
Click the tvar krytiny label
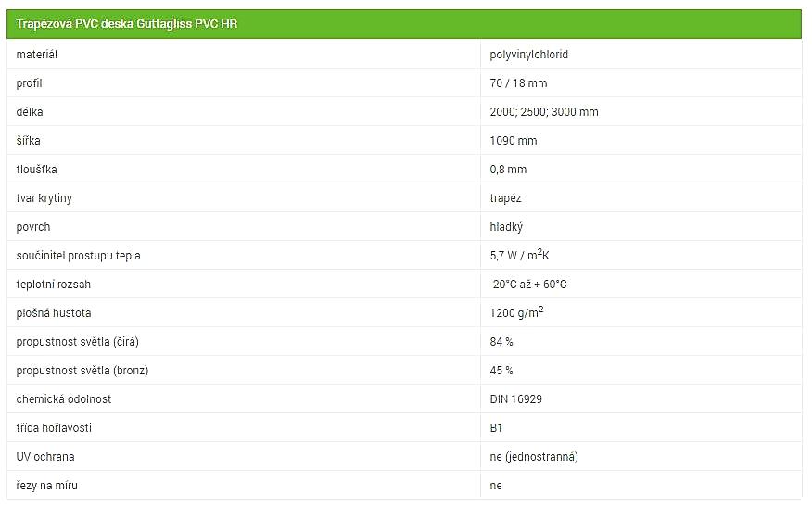[44, 198]
